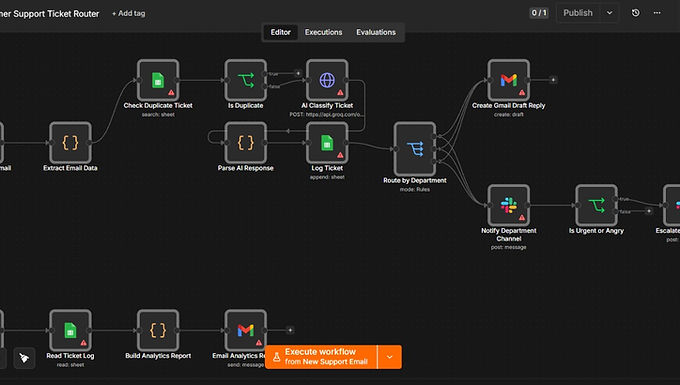Open the Notify Department Channel Slack node

[x=508, y=205]
